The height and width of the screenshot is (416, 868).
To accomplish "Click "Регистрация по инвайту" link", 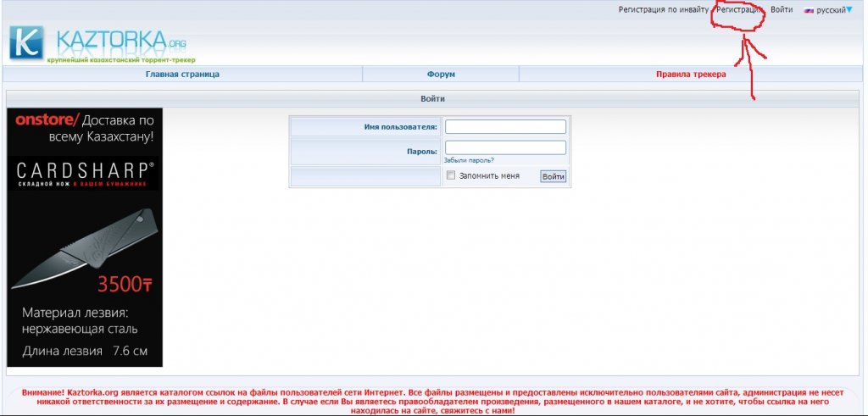I will point(663,10).
